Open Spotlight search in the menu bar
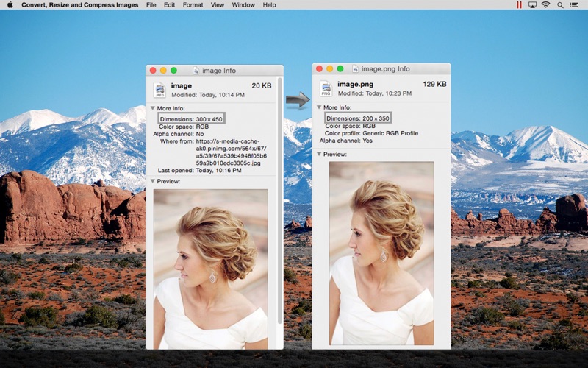The height and width of the screenshot is (368, 588). coord(561,5)
